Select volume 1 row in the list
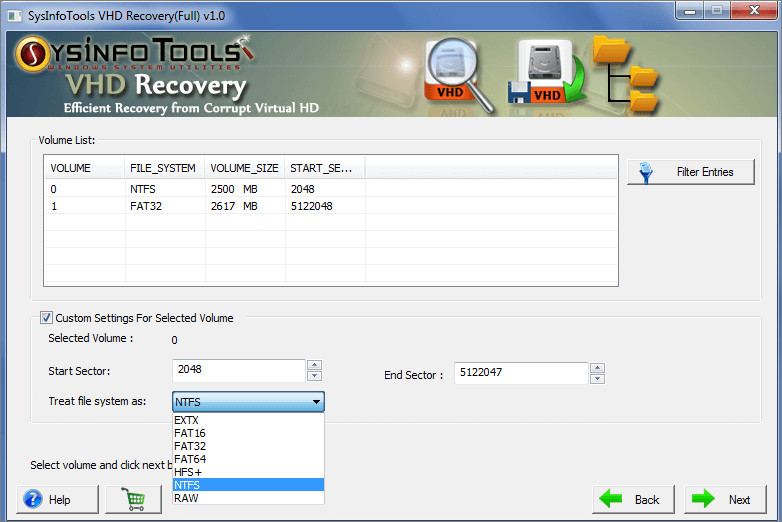 (331, 206)
